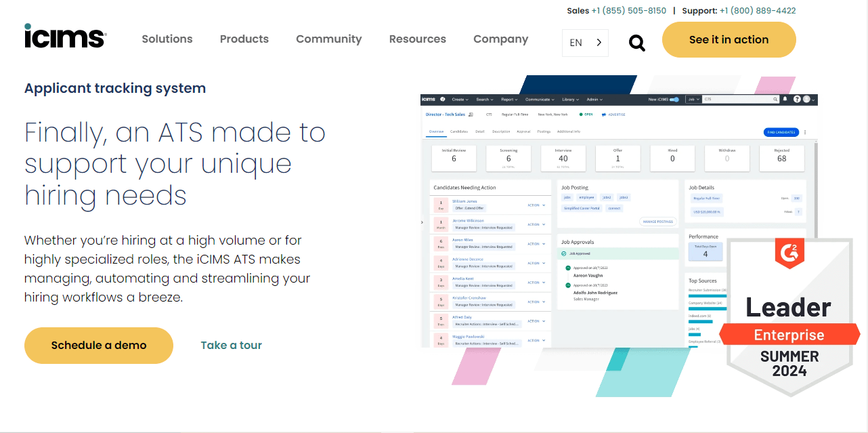This screenshot has width=868, height=433.
Task: Expand the Action dropdown for Kristofer Crenshaw
Action: [x=536, y=302]
